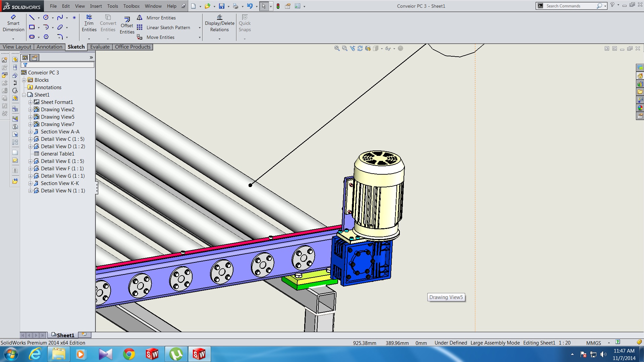Choose the Spline sketch tool

(60, 17)
